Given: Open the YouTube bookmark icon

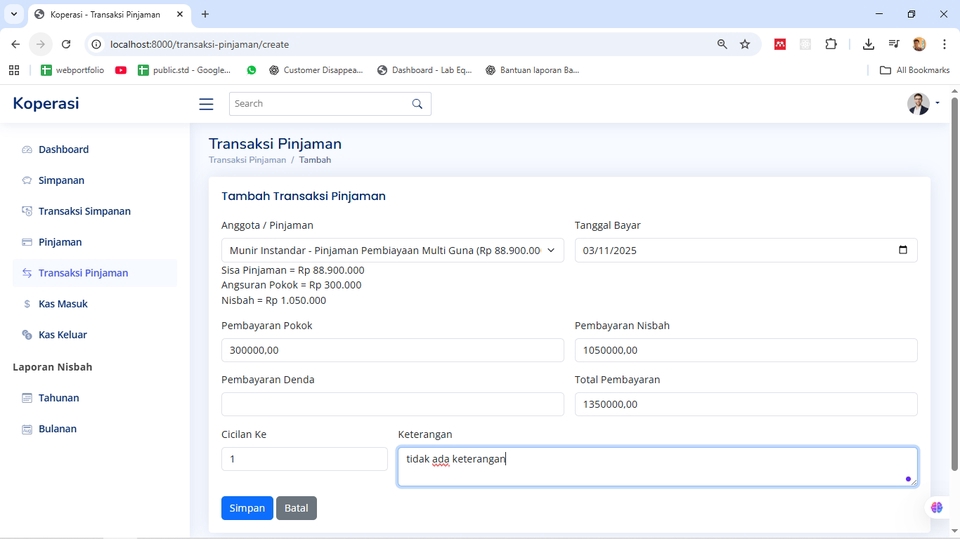Looking at the screenshot, I should (121, 70).
